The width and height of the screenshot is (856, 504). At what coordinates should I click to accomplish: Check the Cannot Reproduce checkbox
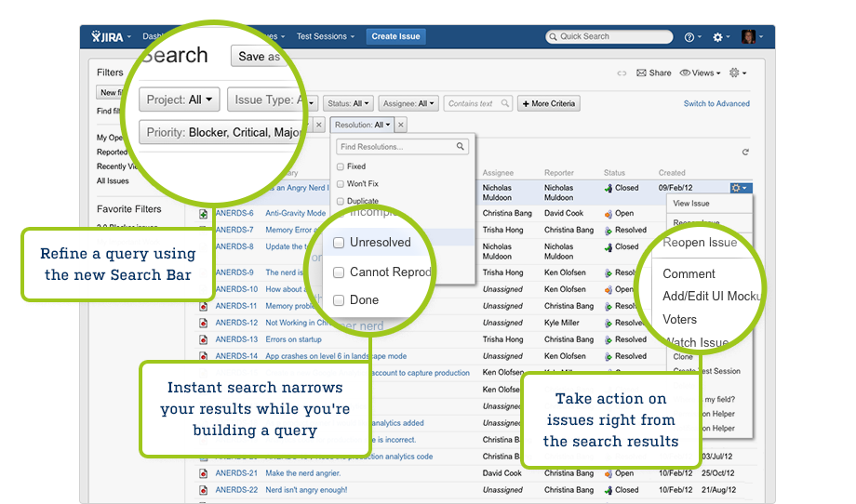pyautogui.click(x=340, y=272)
